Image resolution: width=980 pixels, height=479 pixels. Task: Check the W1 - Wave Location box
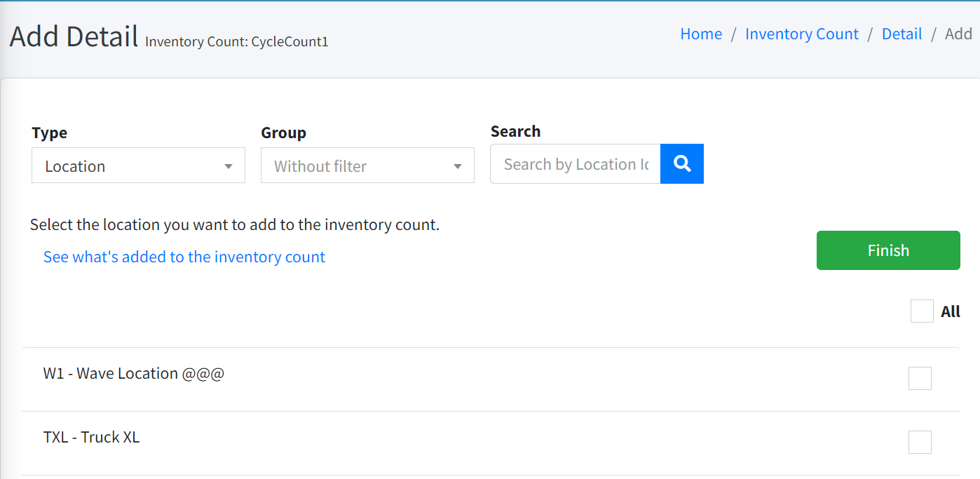point(920,378)
